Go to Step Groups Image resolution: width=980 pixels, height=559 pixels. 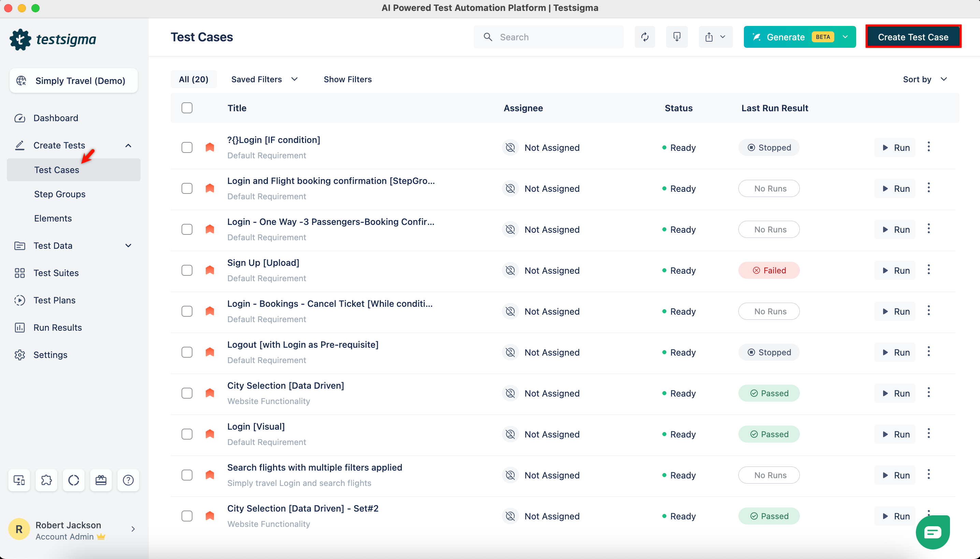[59, 194]
